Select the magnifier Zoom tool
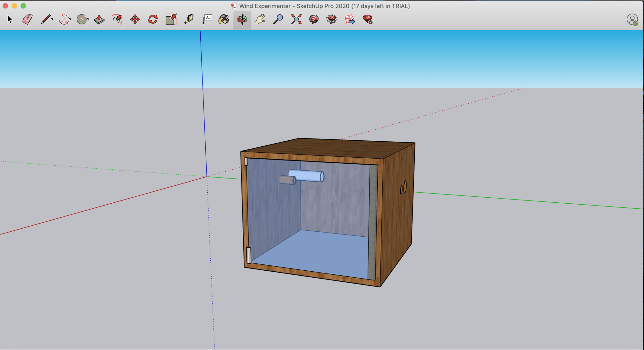The width and height of the screenshot is (644, 350). pos(278,20)
